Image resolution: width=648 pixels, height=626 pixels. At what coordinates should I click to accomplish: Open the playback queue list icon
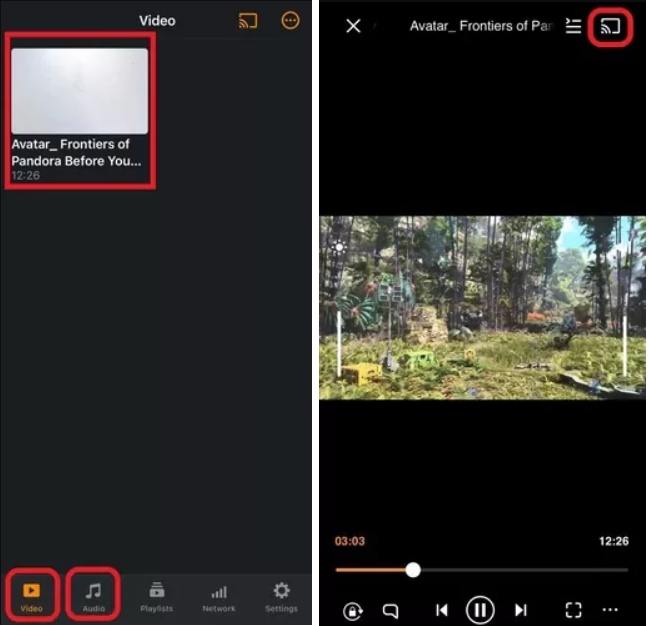[573, 26]
